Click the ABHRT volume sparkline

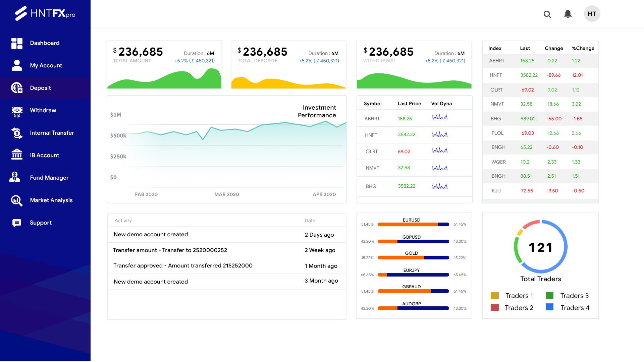pyautogui.click(x=440, y=118)
